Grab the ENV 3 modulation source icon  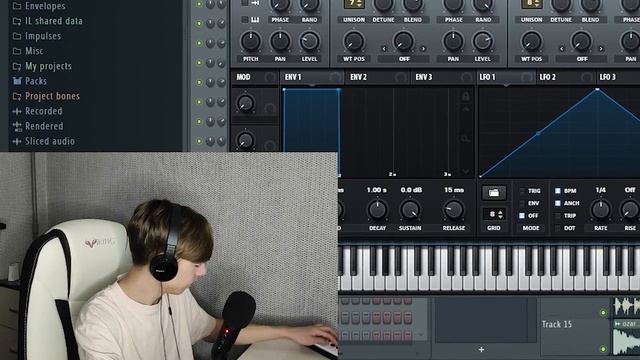(x=466, y=77)
